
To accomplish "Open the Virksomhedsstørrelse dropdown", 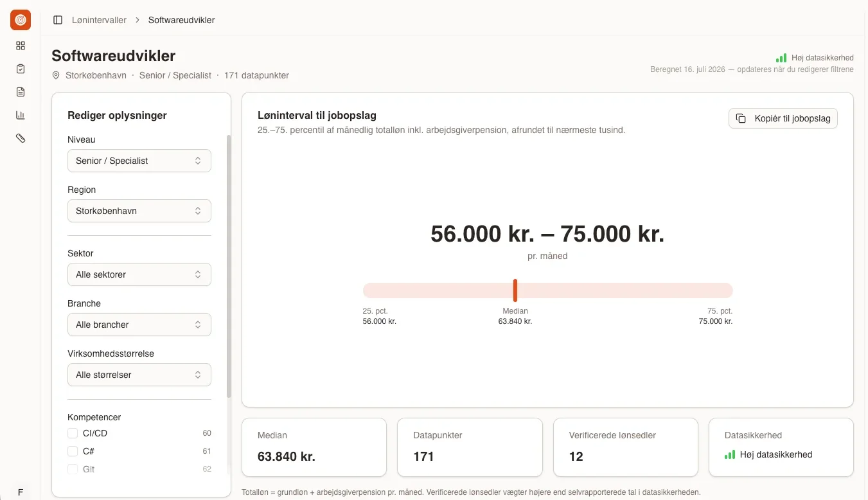I will tap(139, 375).
